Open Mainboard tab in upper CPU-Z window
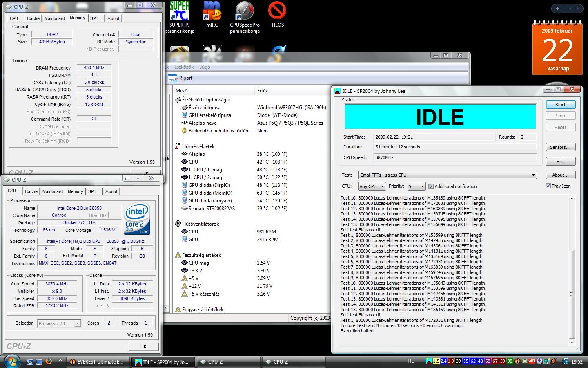 pyautogui.click(x=55, y=18)
